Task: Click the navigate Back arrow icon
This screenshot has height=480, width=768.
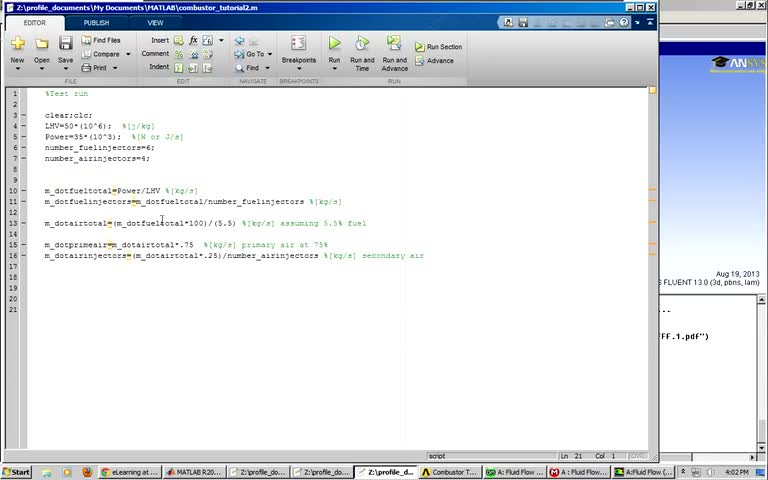Action: (240, 41)
